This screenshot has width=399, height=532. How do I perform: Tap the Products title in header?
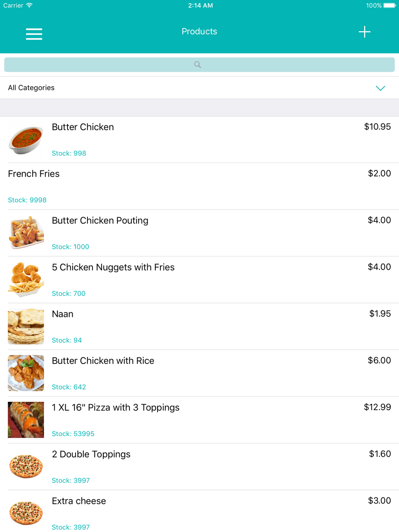point(199,32)
